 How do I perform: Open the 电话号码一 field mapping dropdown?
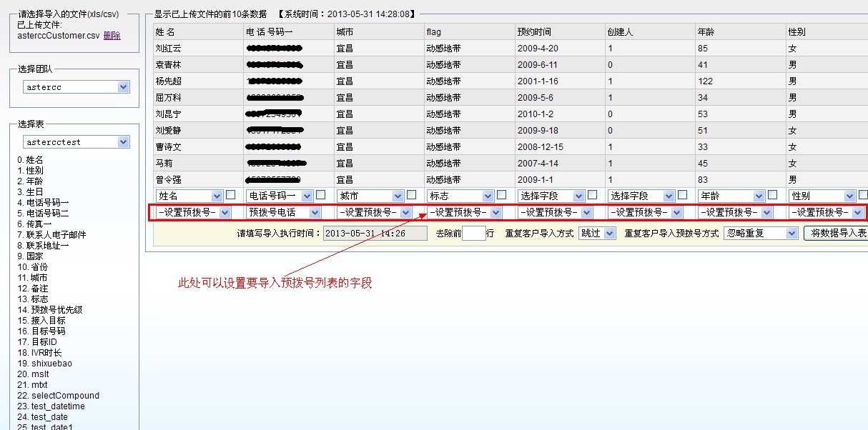pyautogui.click(x=280, y=196)
